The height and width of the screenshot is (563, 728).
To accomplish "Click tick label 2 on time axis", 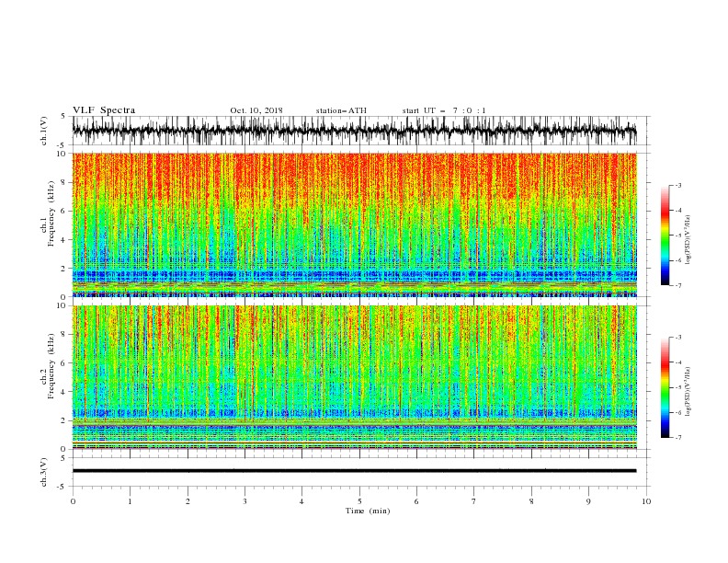I will (188, 501).
